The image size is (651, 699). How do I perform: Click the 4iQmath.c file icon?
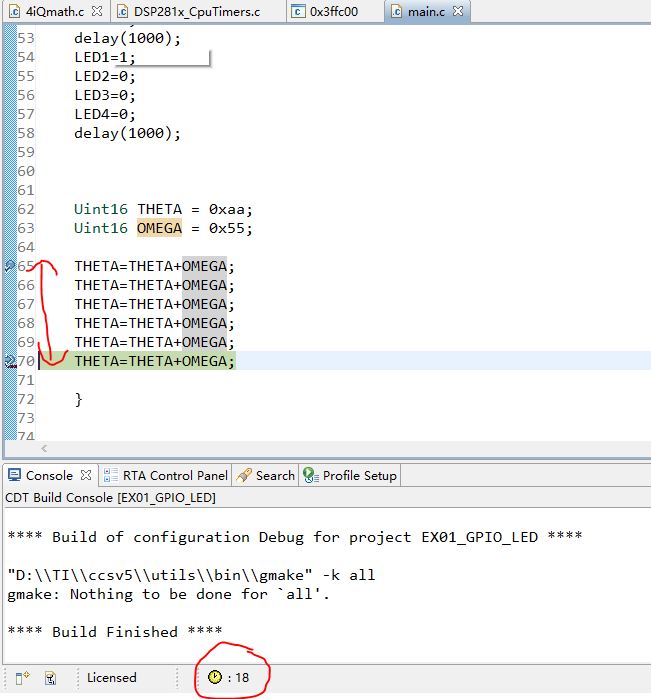click(14, 11)
